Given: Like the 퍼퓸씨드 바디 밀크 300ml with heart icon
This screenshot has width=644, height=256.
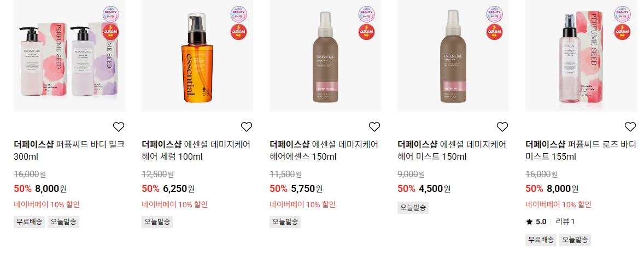Looking at the screenshot, I should coord(118,127).
